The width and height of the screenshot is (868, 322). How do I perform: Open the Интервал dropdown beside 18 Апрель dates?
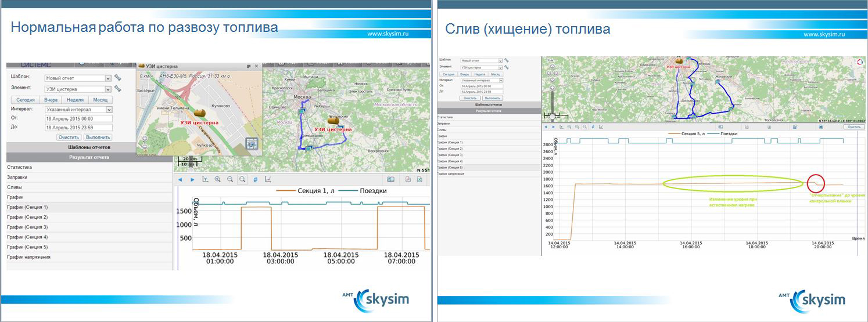point(108,109)
